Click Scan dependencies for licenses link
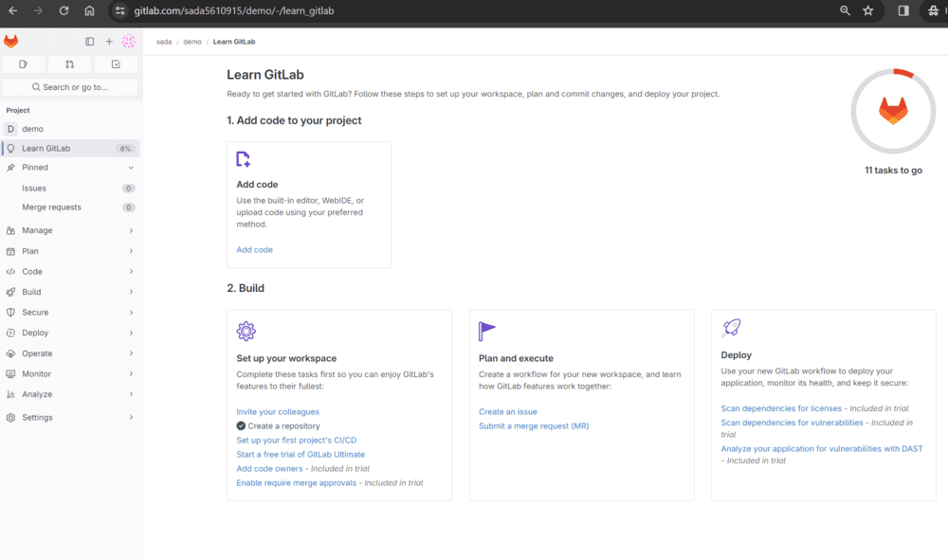This screenshot has height=560, width=948. pos(781,408)
